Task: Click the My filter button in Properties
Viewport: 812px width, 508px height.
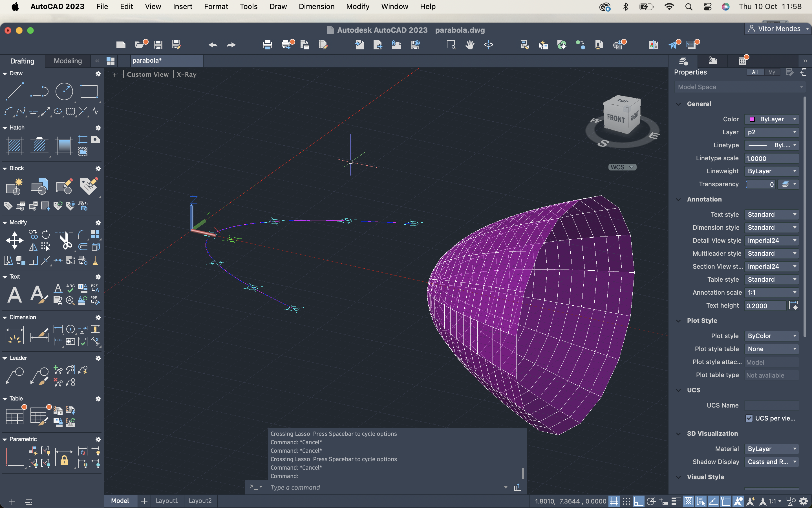Action: (772, 72)
